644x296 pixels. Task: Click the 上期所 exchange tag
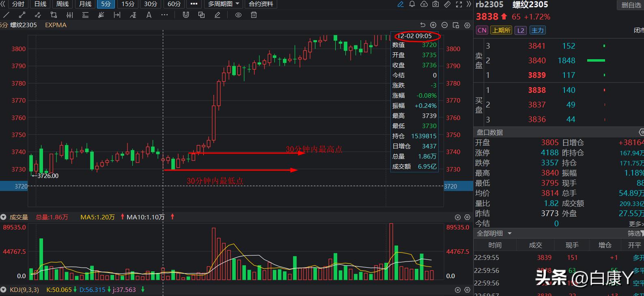[501, 30]
